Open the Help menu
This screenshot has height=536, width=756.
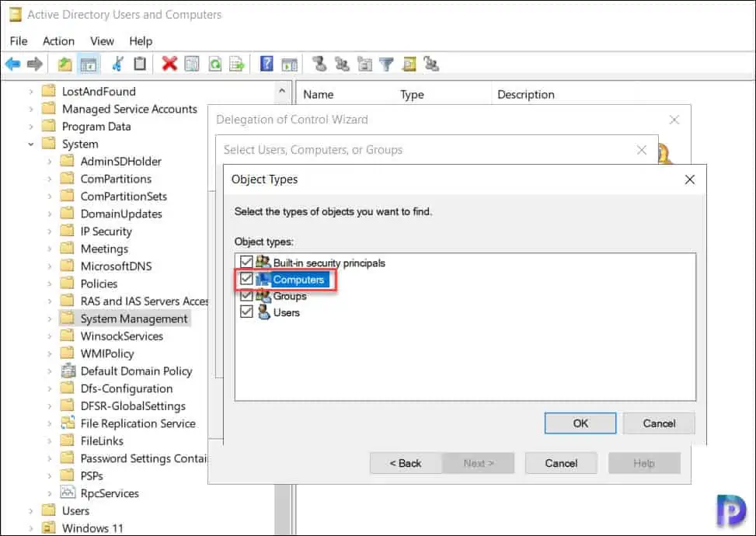(141, 41)
